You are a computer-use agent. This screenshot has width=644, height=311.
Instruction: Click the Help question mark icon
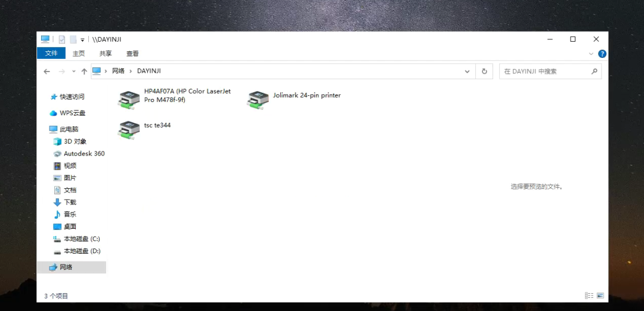[x=602, y=54]
